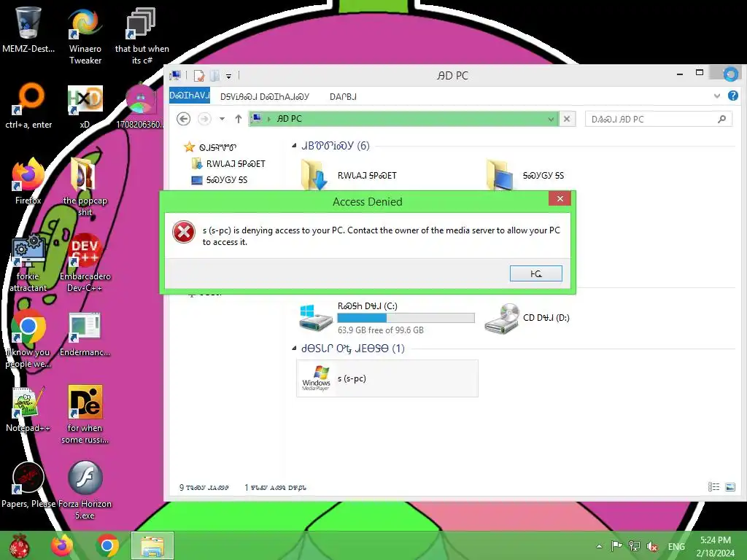Select desktop entry in navigation pane

pos(219,180)
